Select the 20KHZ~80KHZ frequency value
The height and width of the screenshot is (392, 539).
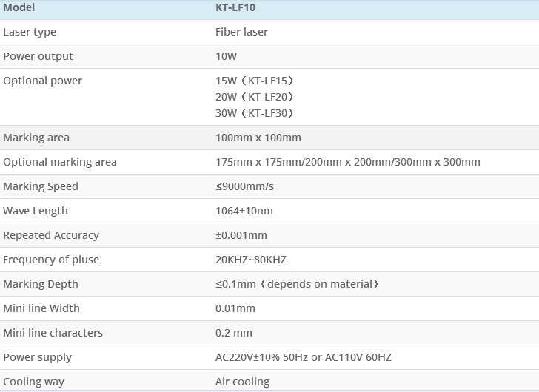(251, 260)
